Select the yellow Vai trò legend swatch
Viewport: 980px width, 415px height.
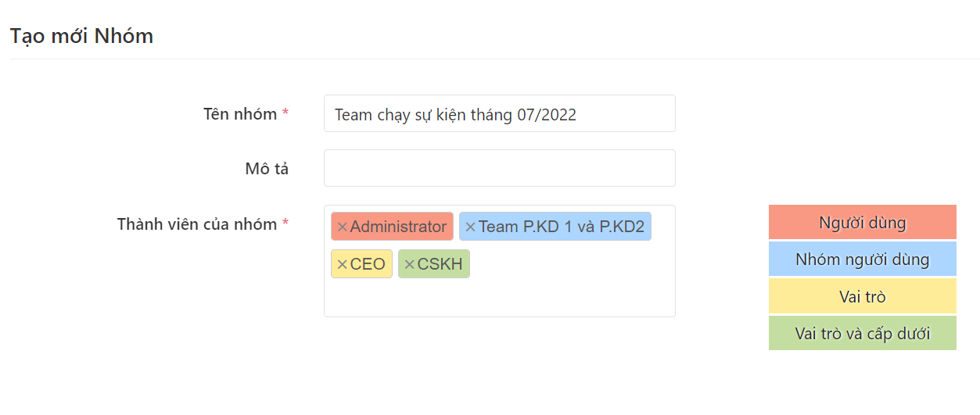[862, 297]
